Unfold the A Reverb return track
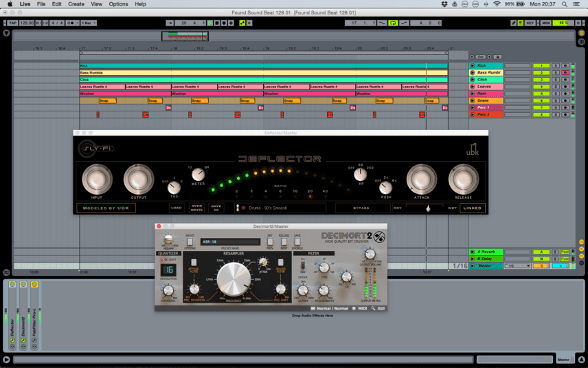 (x=473, y=252)
